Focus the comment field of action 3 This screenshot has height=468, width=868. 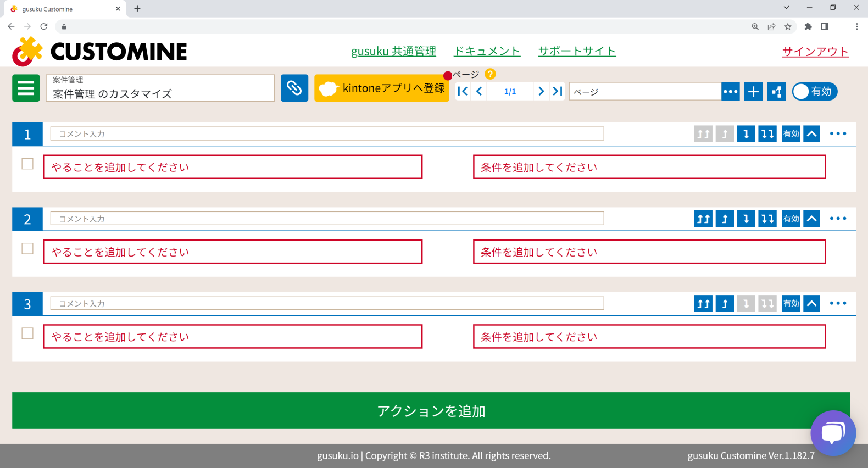point(327,303)
